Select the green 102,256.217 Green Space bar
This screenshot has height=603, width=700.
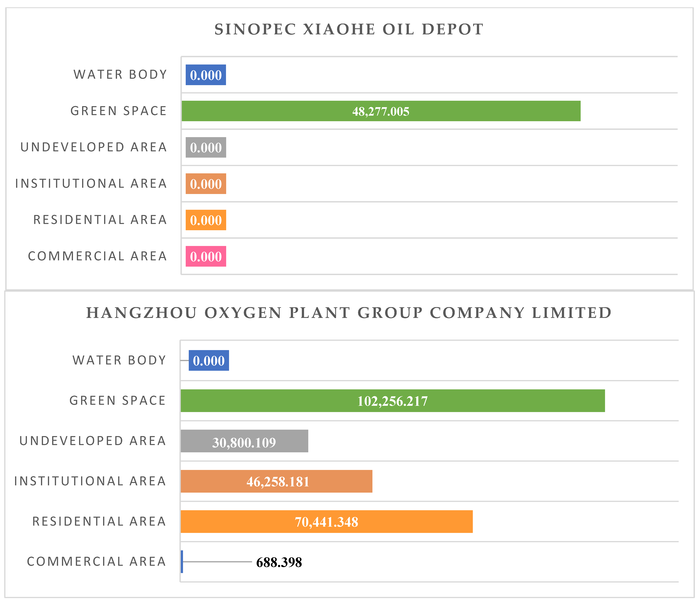393,401
